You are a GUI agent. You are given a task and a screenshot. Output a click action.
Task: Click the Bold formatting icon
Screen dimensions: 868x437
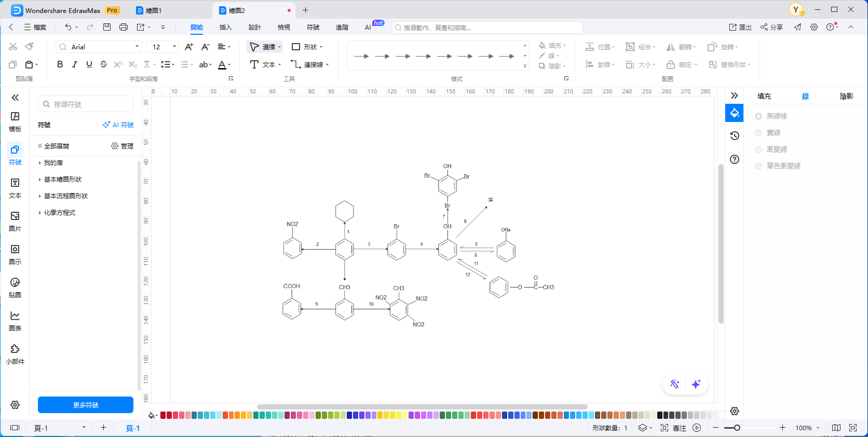pyautogui.click(x=60, y=64)
